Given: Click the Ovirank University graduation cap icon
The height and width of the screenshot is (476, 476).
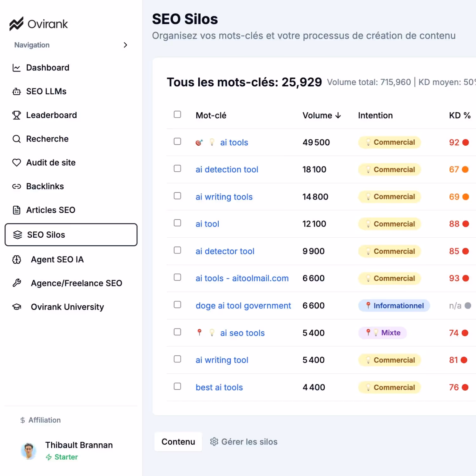Looking at the screenshot, I should [17, 307].
